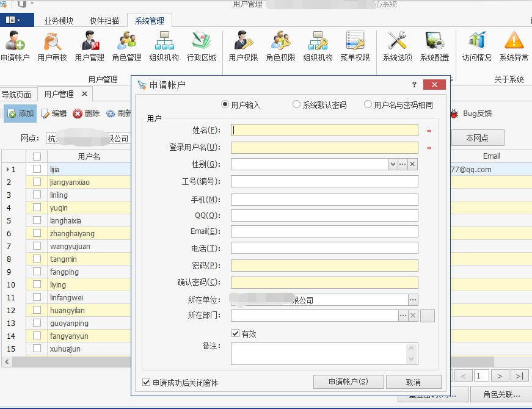Viewport: 532px width, 409px height.
Task: Click the refresh 刷新 toolbar button
Action: 118,114
